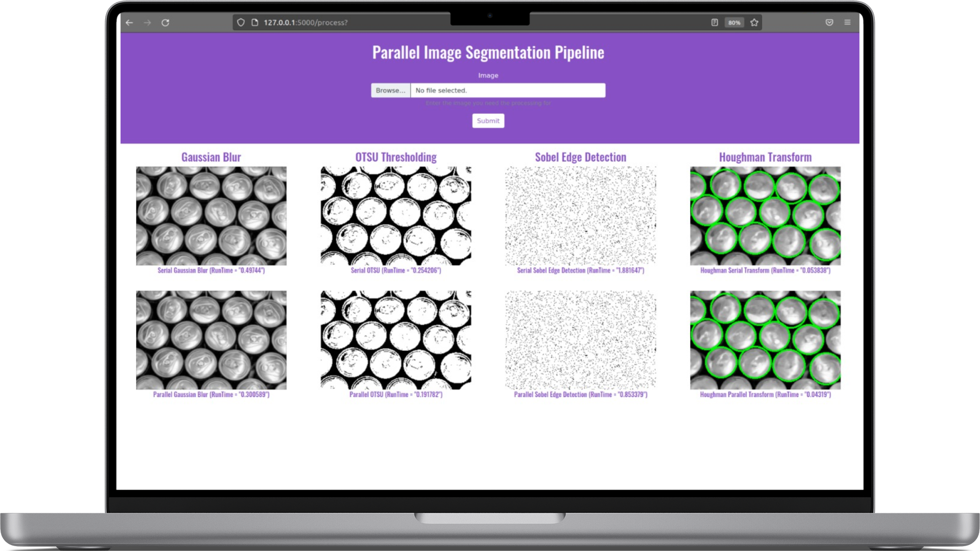Image resolution: width=980 pixels, height=551 pixels.
Task: Click the page info document icon
Action: point(255,23)
